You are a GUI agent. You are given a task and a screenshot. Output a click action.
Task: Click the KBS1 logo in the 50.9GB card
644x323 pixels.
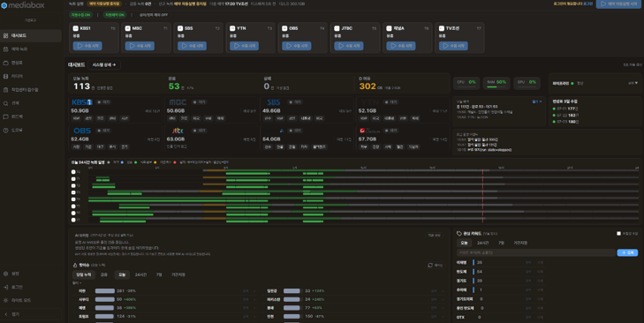[82, 102]
